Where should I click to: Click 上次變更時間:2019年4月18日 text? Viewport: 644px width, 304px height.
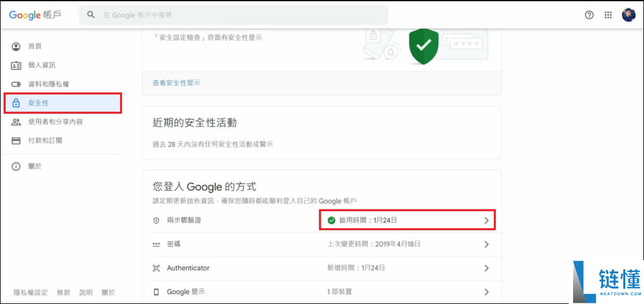[x=373, y=244]
